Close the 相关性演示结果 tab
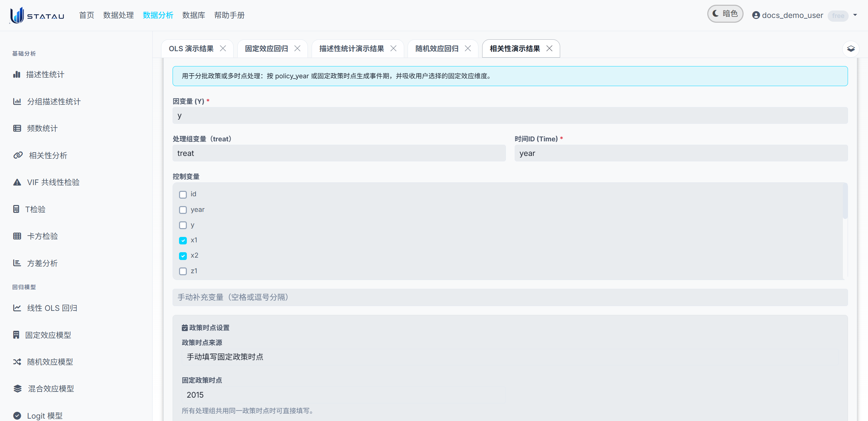The image size is (868, 421). click(x=550, y=48)
